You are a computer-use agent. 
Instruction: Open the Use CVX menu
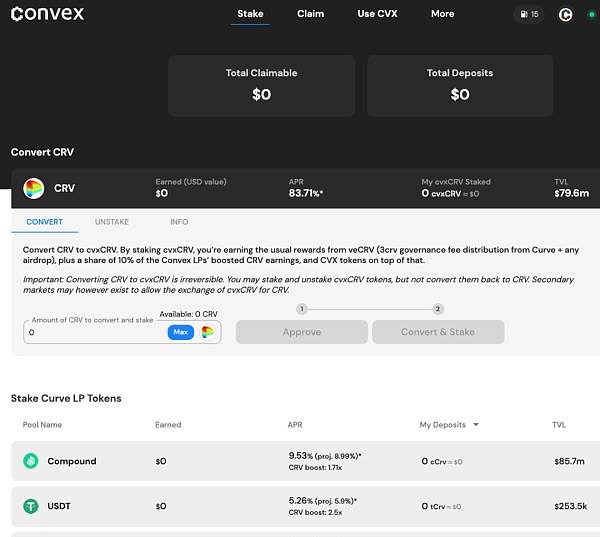tap(377, 14)
